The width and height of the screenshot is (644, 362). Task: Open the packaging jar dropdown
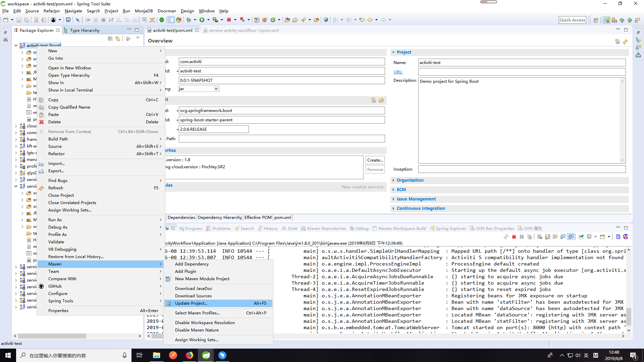tap(216, 89)
